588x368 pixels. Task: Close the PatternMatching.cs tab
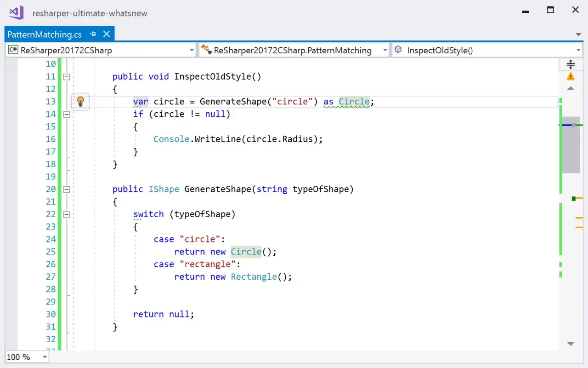[x=107, y=34]
